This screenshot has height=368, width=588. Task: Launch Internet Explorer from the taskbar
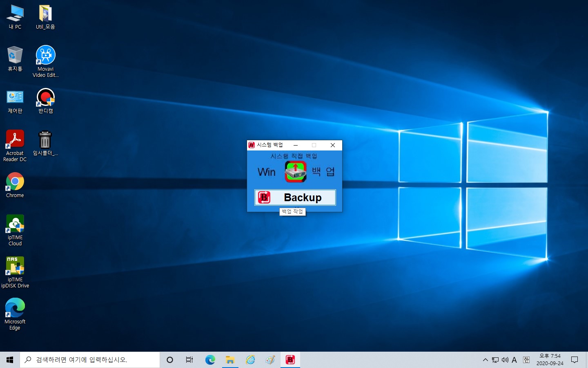click(250, 360)
